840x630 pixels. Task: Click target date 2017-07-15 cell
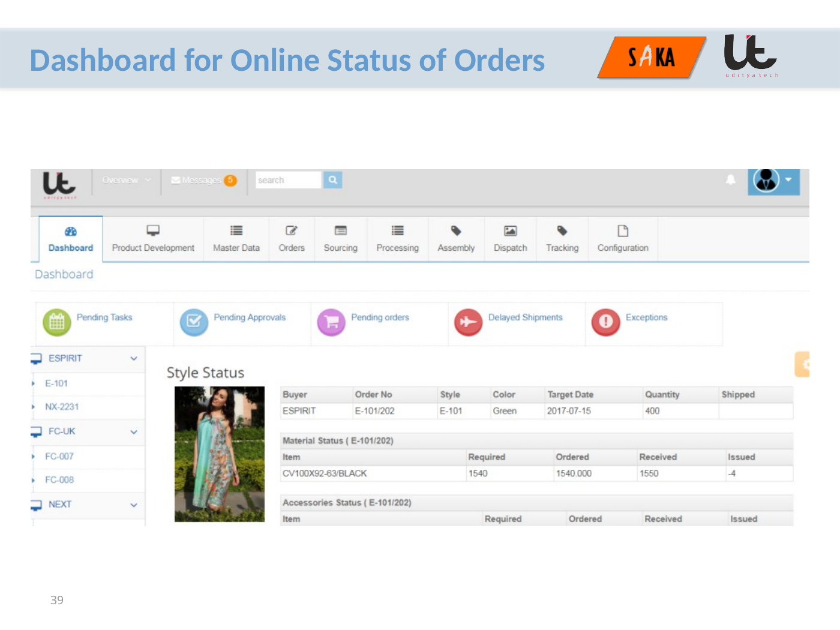point(593,411)
